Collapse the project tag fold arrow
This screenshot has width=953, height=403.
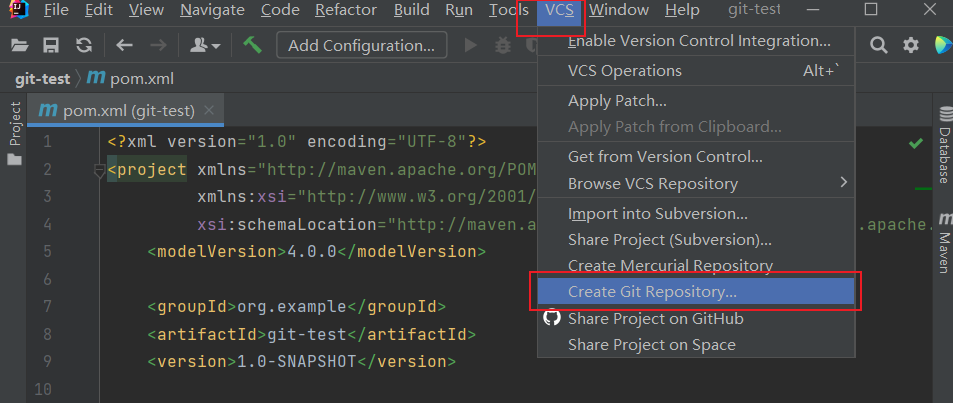(99, 171)
